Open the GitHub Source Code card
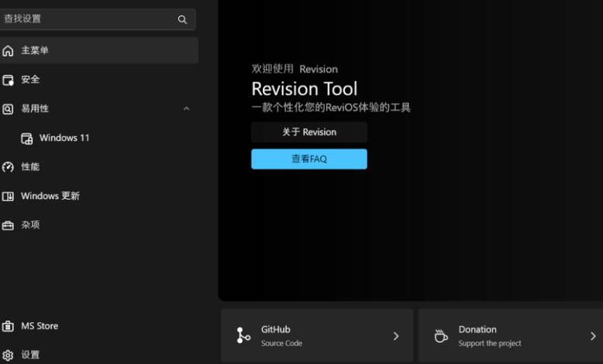This screenshot has width=603, height=364. (x=317, y=335)
